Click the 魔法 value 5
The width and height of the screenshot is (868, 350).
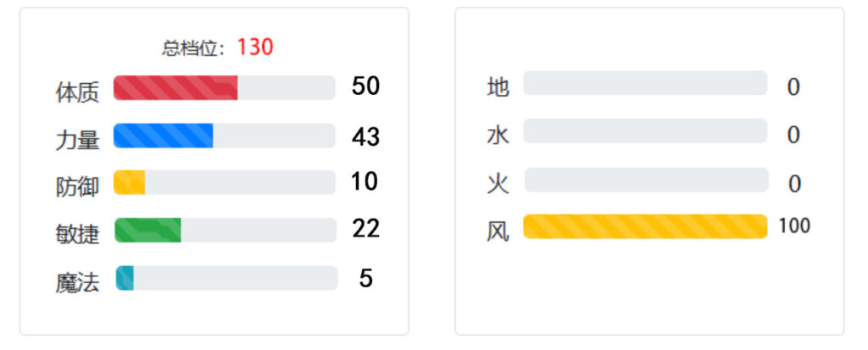pyautogui.click(x=365, y=278)
